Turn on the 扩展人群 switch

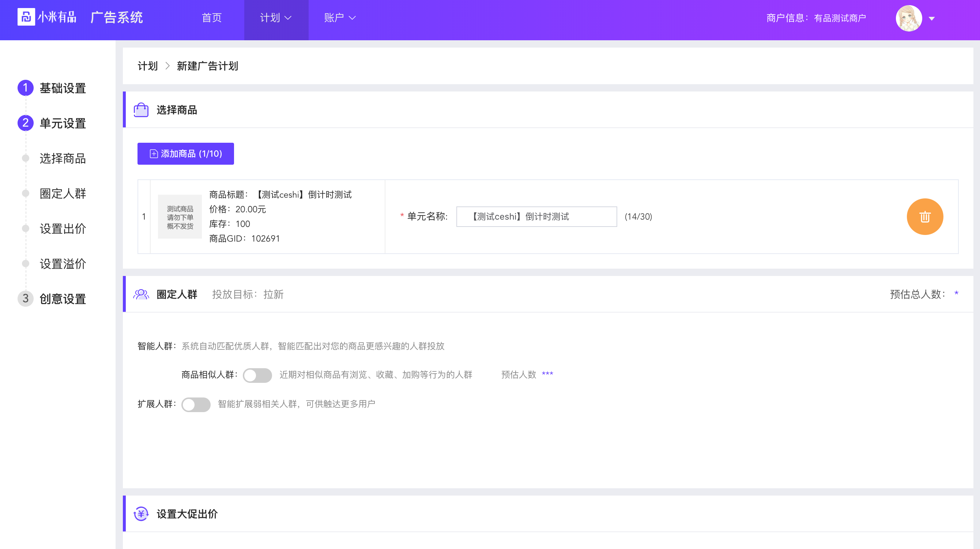(196, 404)
